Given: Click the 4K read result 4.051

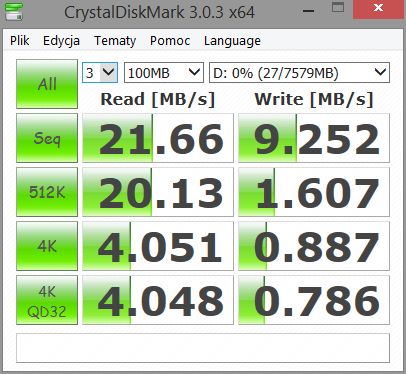Looking at the screenshot, I should (x=158, y=246).
